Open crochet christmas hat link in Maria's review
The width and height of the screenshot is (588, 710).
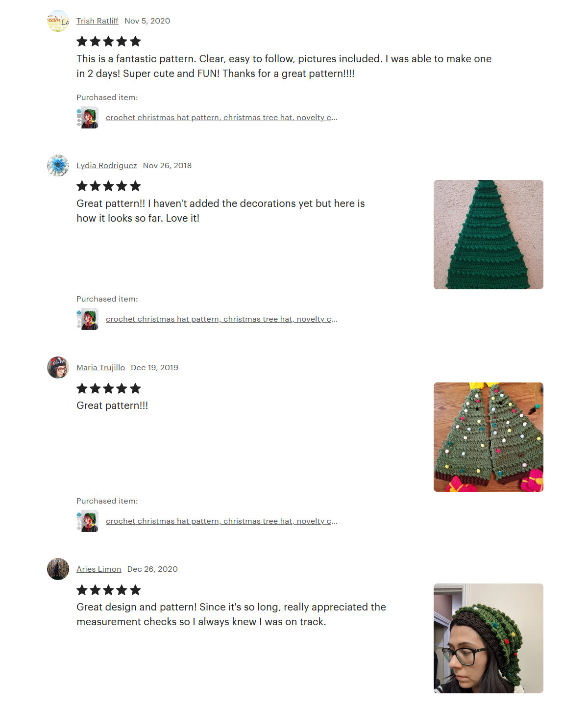coord(221,521)
